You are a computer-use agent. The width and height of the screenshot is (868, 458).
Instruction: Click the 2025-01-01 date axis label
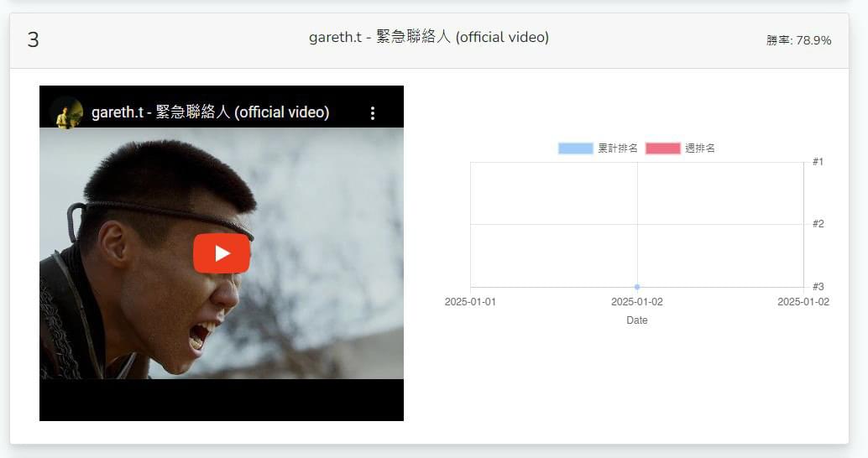471,302
